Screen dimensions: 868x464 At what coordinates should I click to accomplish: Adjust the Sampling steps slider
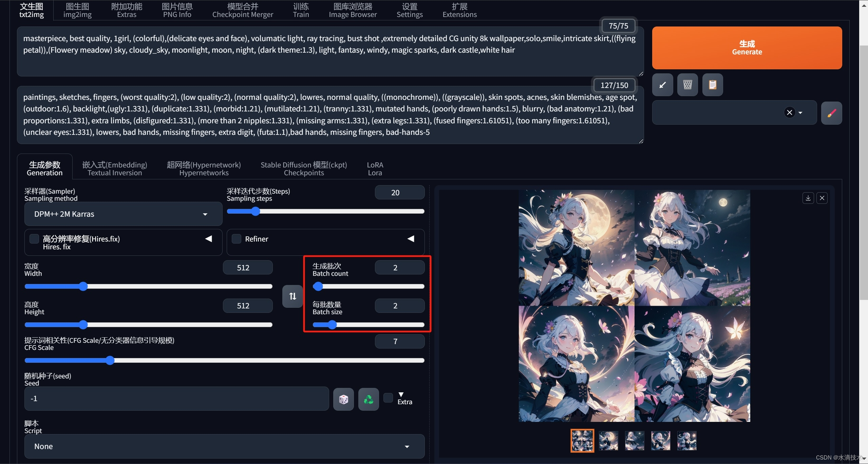(x=325, y=211)
